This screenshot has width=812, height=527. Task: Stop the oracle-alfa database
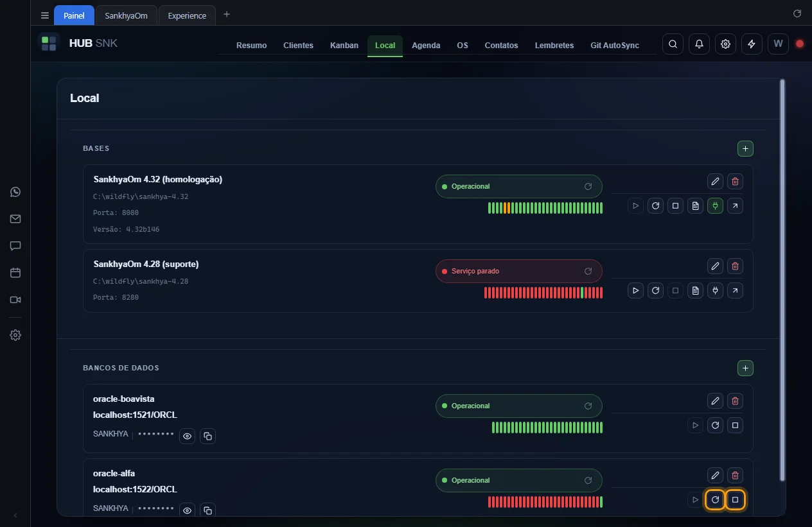point(736,499)
